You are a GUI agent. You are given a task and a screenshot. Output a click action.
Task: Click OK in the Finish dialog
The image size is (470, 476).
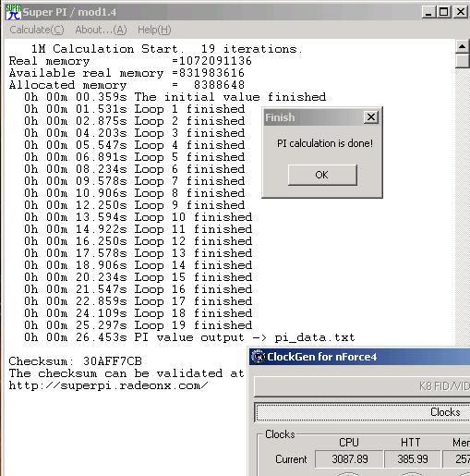click(x=322, y=175)
